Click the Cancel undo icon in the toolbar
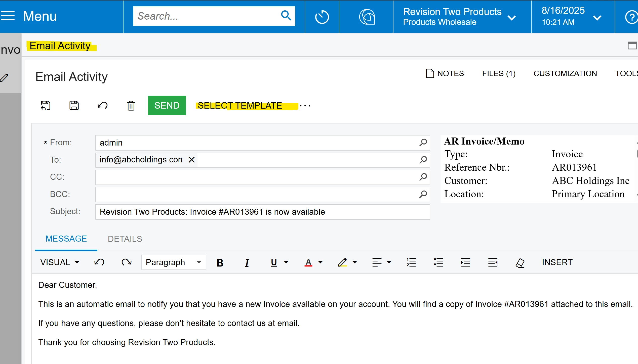 click(102, 105)
